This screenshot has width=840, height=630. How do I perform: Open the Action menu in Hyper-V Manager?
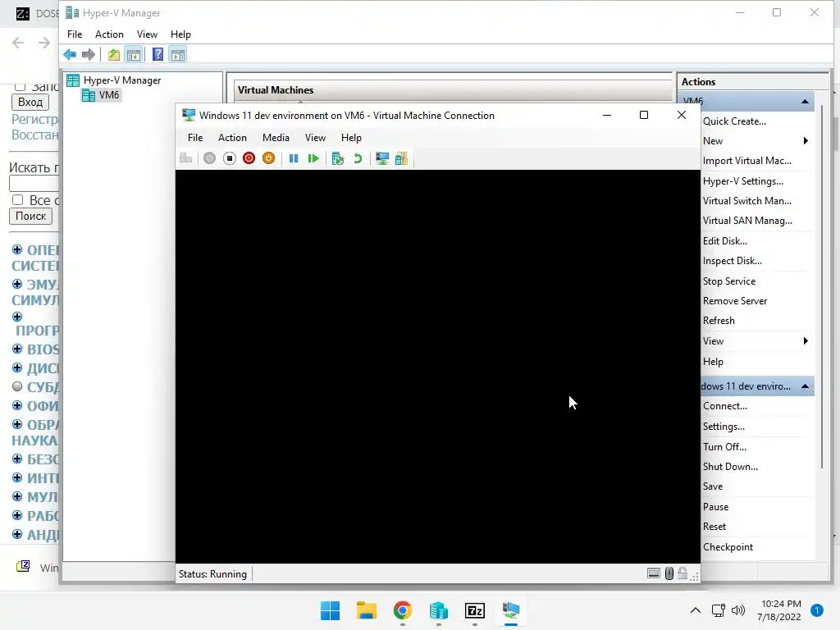(x=109, y=34)
